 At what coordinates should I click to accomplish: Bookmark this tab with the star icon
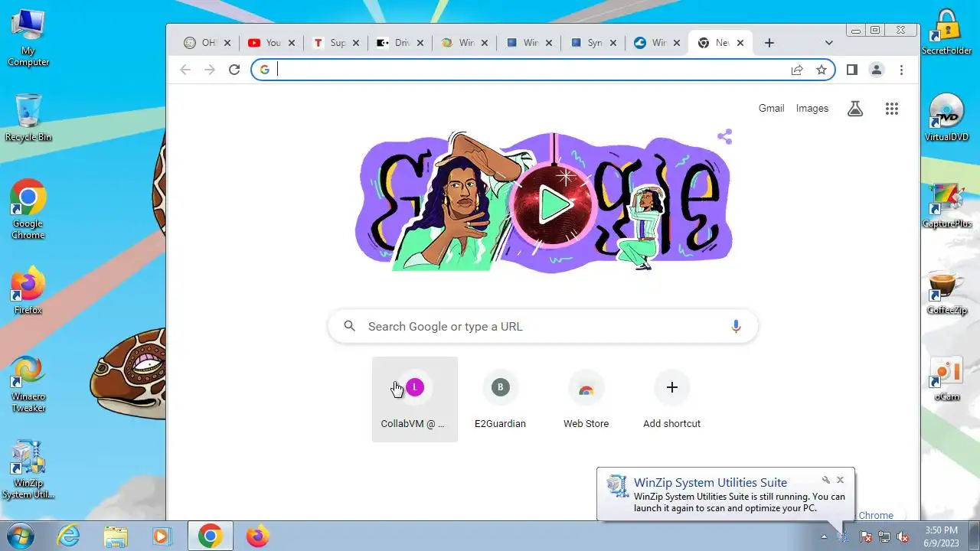point(822,70)
